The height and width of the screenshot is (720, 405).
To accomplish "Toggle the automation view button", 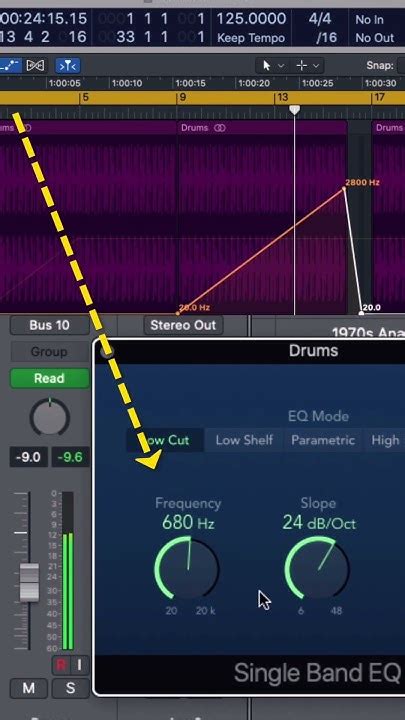I will click(10, 66).
